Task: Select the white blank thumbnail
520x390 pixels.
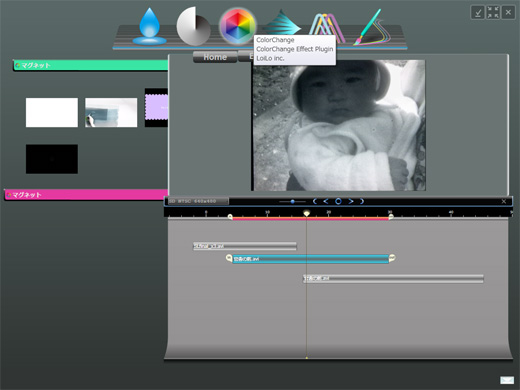Action: (52, 112)
